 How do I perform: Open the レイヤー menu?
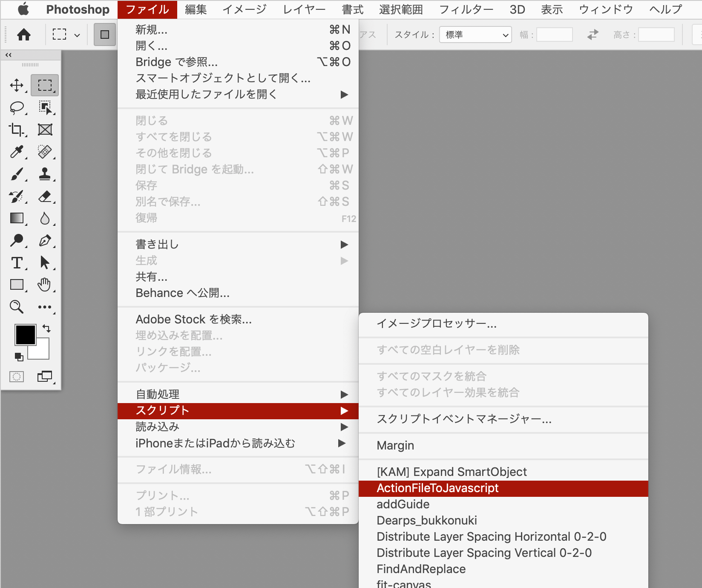tap(304, 9)
